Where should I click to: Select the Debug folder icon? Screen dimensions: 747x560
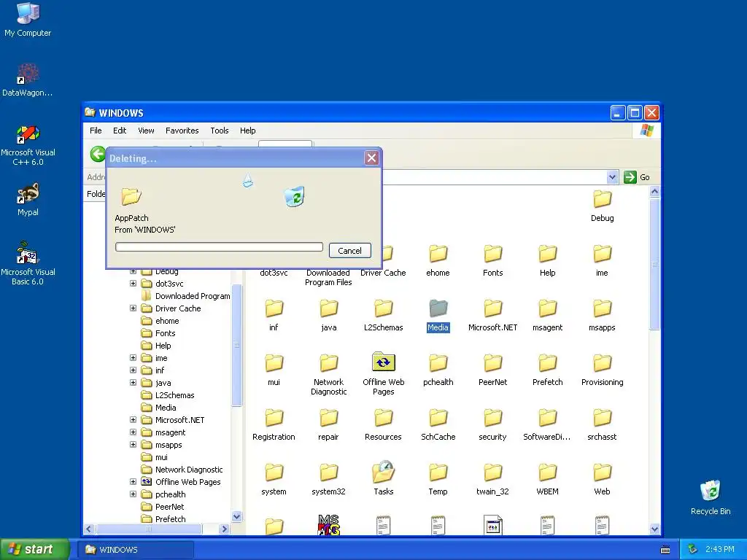tap(602, 206)
